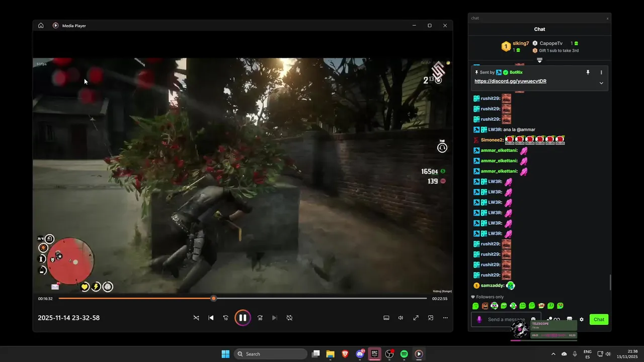
Task: Select the angry orange emote in quick emotes
Action: (x=485, y=306)
